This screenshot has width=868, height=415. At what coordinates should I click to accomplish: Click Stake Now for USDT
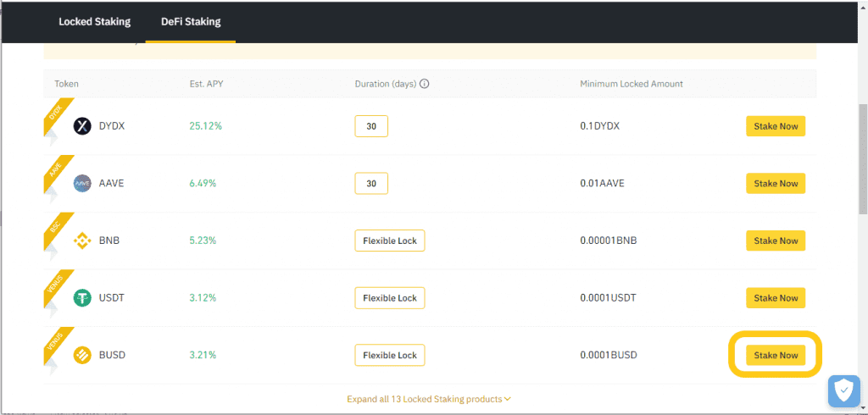pyautogui.click(x=776, y=297)
